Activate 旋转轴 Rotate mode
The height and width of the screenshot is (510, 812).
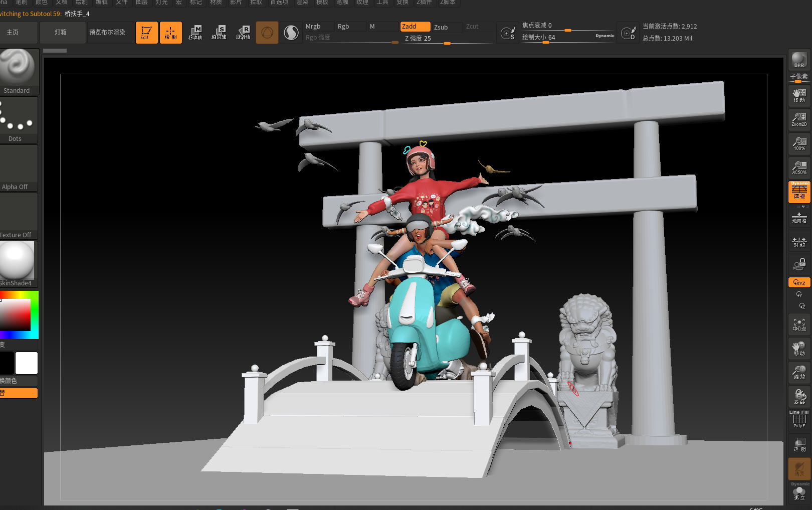coord(243,33)
